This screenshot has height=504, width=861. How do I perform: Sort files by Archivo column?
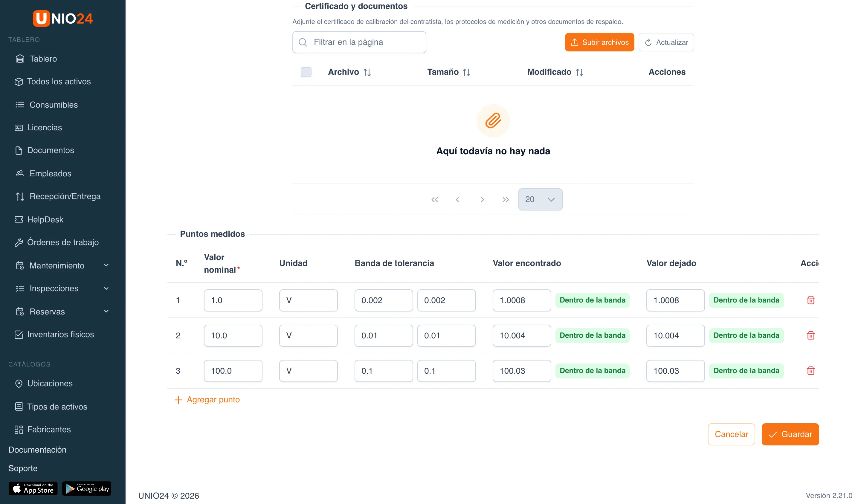349,72
